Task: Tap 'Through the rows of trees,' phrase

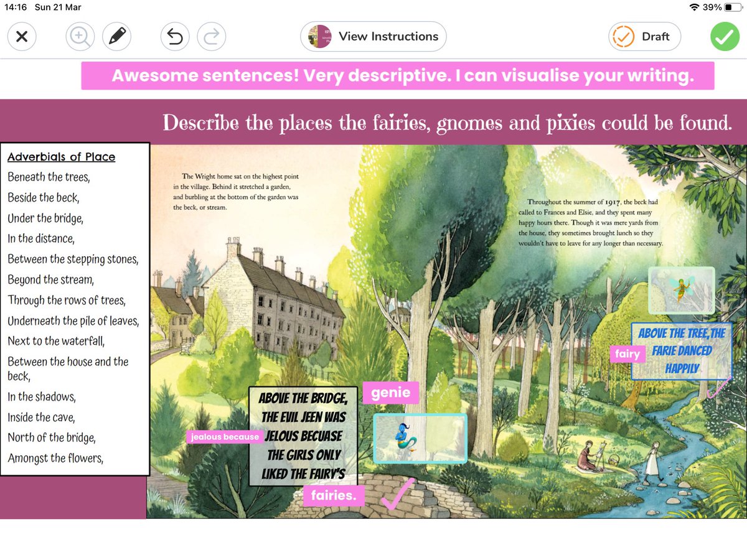Action: click(x=67, y=300)
